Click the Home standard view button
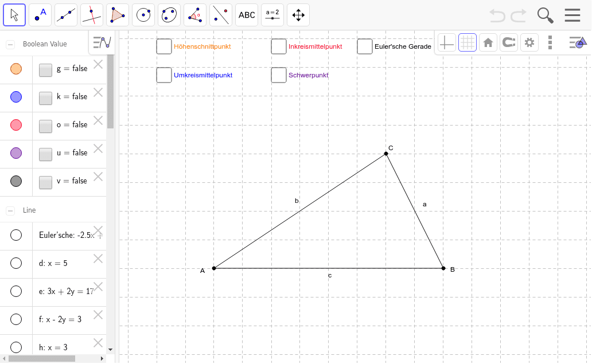Image resolution: width=592 pixels, height=364 pixels. [488, 42]
